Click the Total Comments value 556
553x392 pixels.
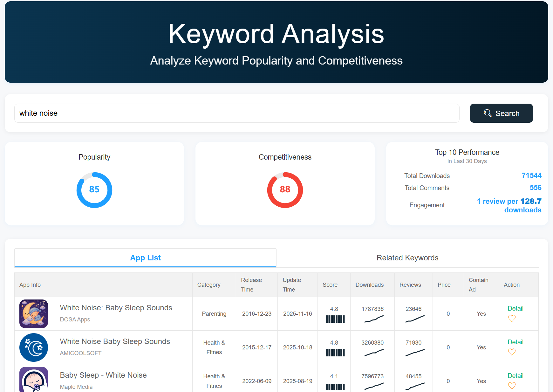coord(536,188)
